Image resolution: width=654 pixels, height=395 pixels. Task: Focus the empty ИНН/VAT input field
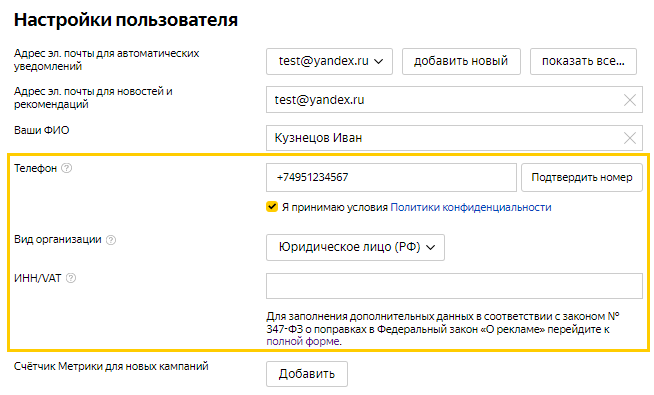tap(454, 286)
